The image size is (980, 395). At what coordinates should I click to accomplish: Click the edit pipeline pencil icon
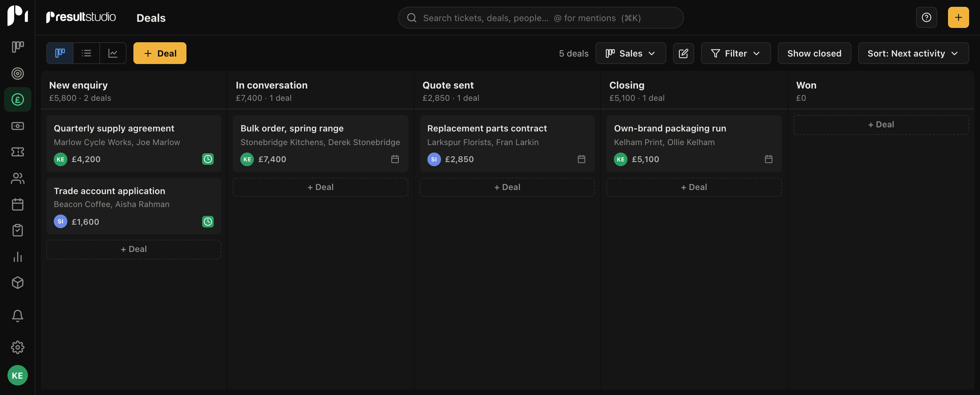click(683, 53)
